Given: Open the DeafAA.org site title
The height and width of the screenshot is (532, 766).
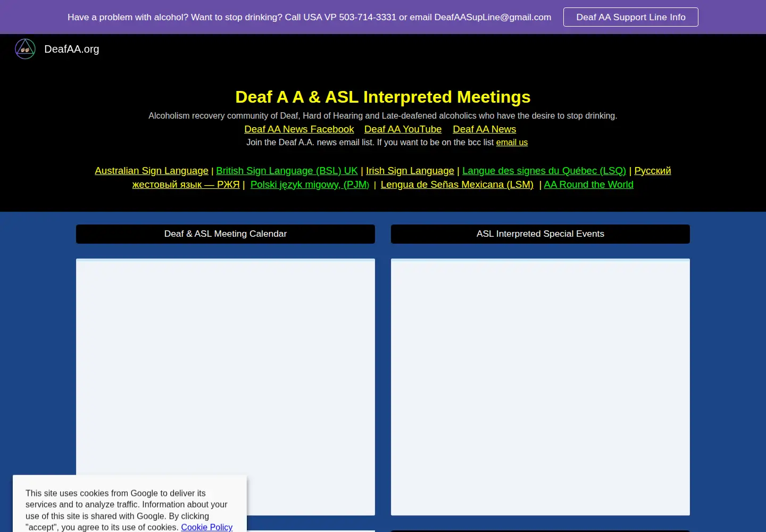Looking at the screenshot, I should click(x=72, y=49).
